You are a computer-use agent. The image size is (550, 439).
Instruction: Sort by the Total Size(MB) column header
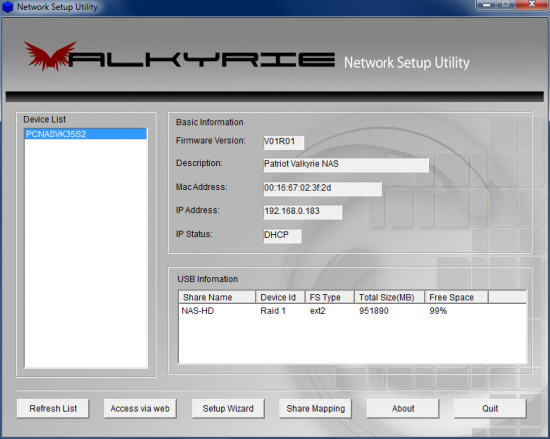point(389,297)
